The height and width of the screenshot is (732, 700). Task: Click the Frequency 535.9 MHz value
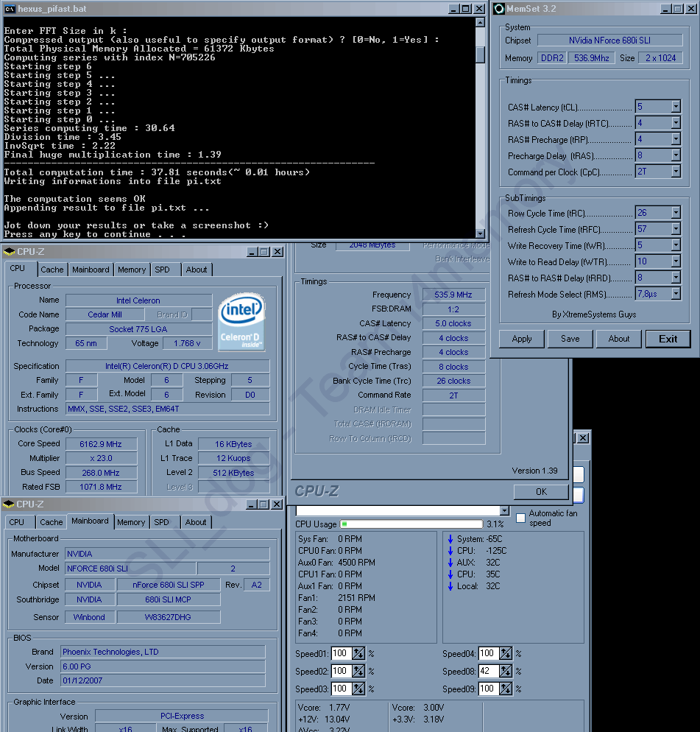click(x=453, y=295)
